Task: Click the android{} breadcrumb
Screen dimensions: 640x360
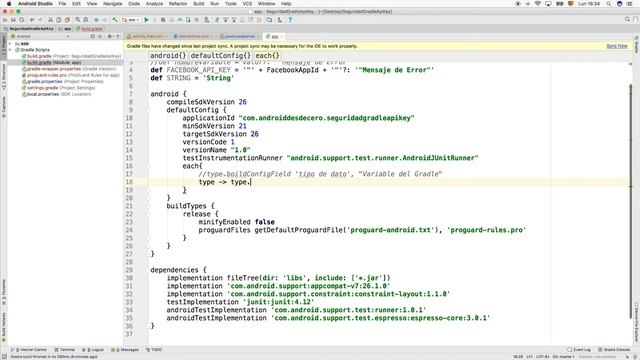Action: [168, 56]
